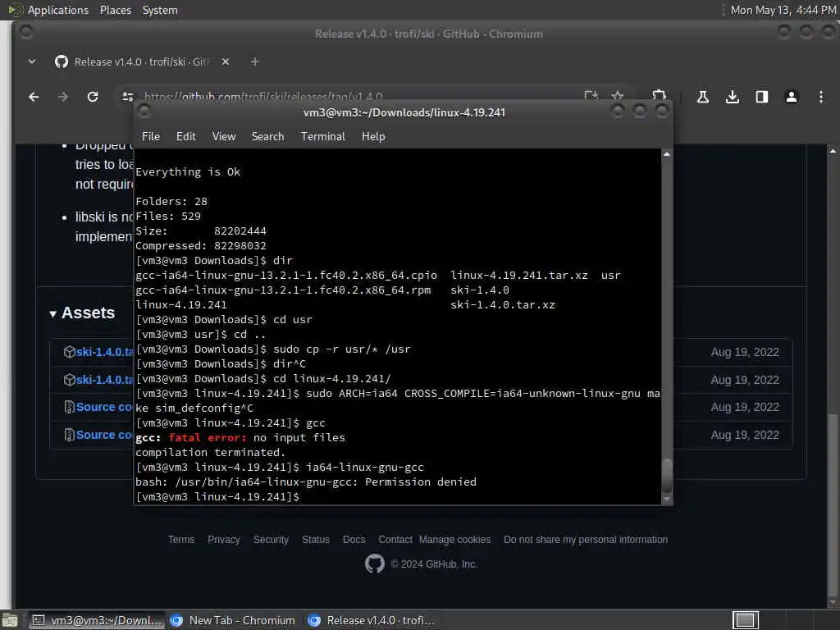Open the Terminal menu in terminal window
The width and height of the screenshot is (840, 630).
pos(323,137)
